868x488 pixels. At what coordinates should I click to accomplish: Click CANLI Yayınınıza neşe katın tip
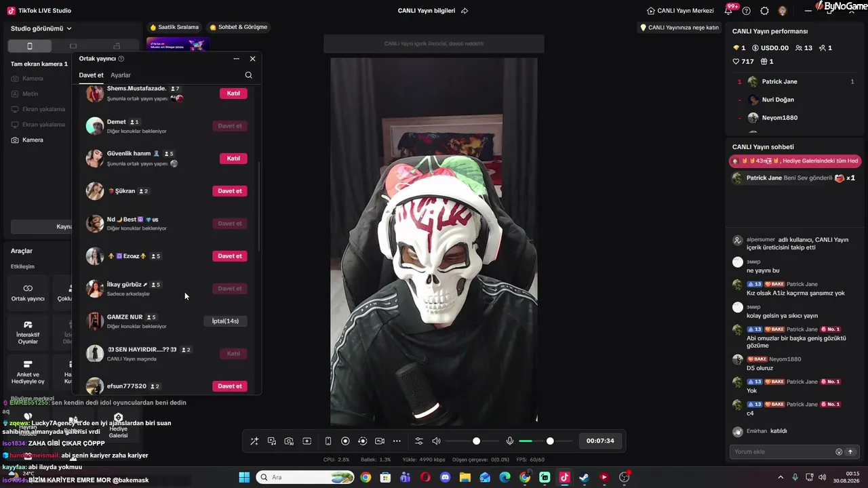679,28
